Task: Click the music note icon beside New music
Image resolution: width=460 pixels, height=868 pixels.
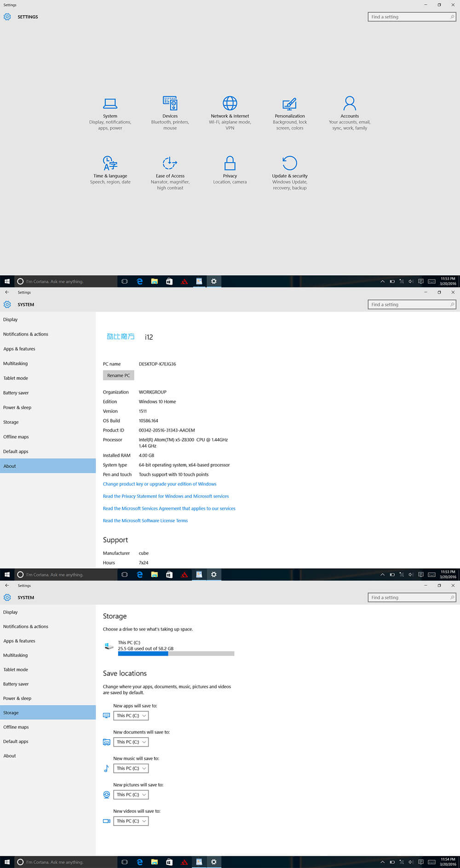Action: click(x=106, y=768)
